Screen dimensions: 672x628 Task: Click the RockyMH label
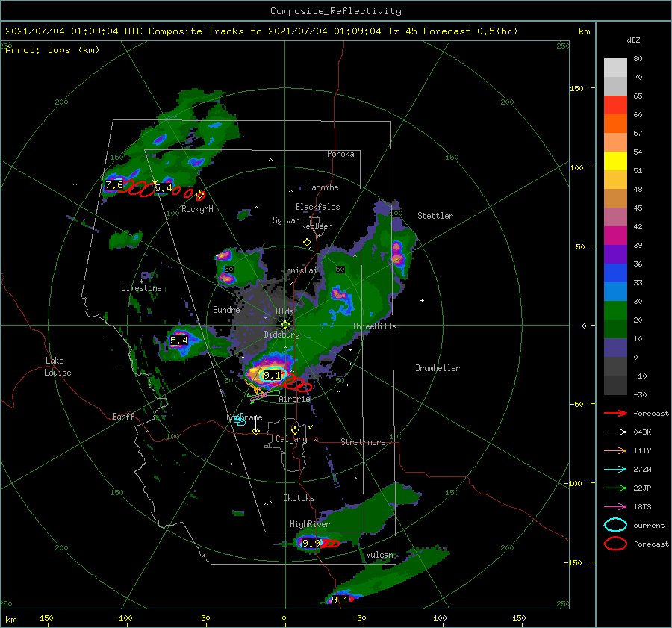197,209
